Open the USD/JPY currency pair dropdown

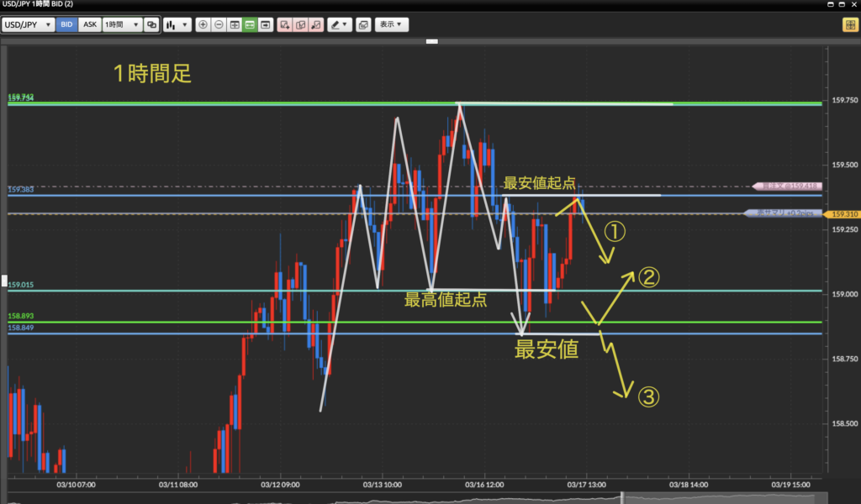click(x=28, y=25)
